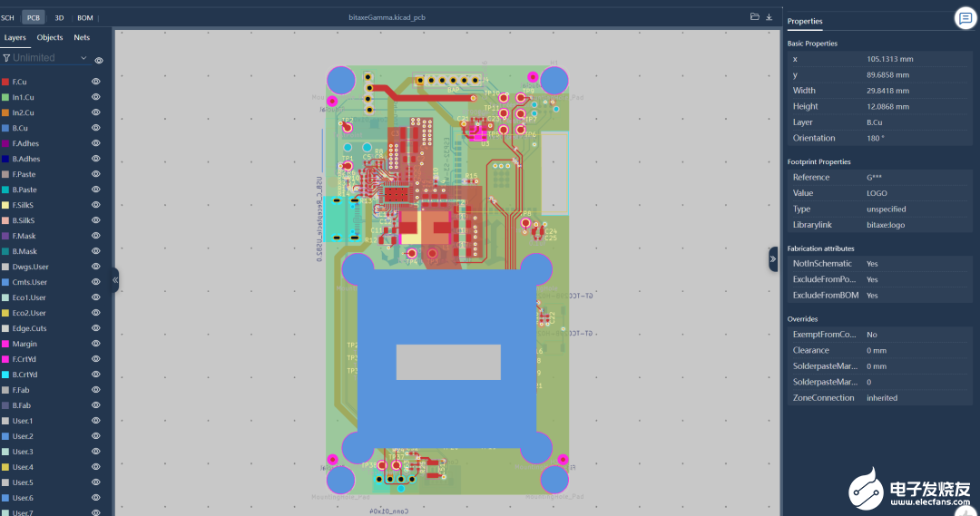The height and width of the screenshot is (516, 980).
Task: Click the Value field LOGO
Action: pos(877,193)
